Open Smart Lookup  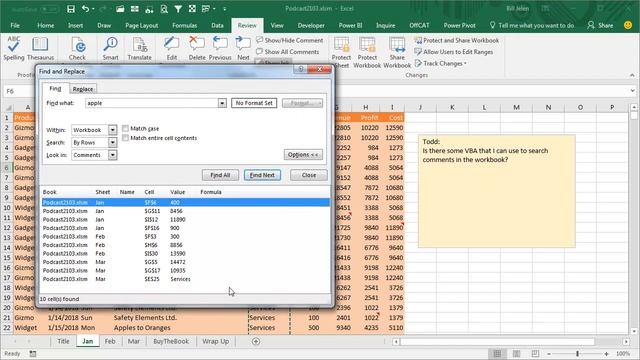pos(110,48)
